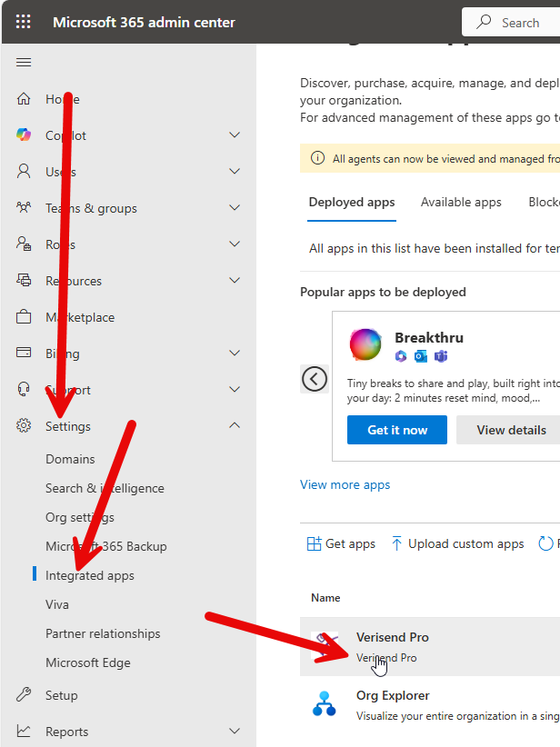560x747 pixels.
Task: Open Marketplace in navigation
Action: [80, 317]
